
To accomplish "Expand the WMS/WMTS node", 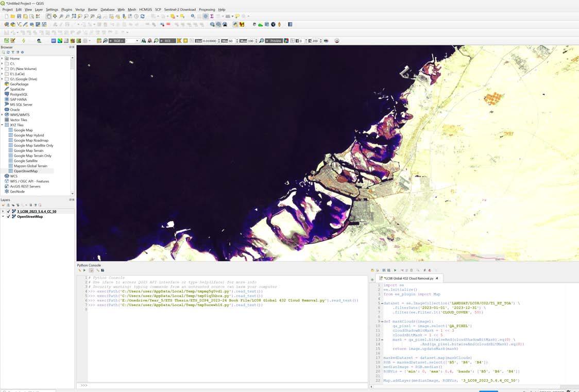I will pos(2,115).
